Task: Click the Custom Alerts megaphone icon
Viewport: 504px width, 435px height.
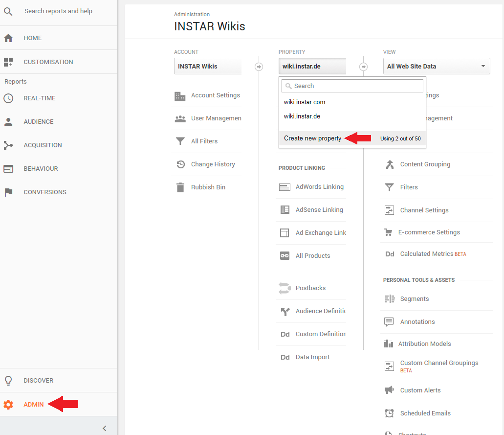Action: [x=389, y=390]
